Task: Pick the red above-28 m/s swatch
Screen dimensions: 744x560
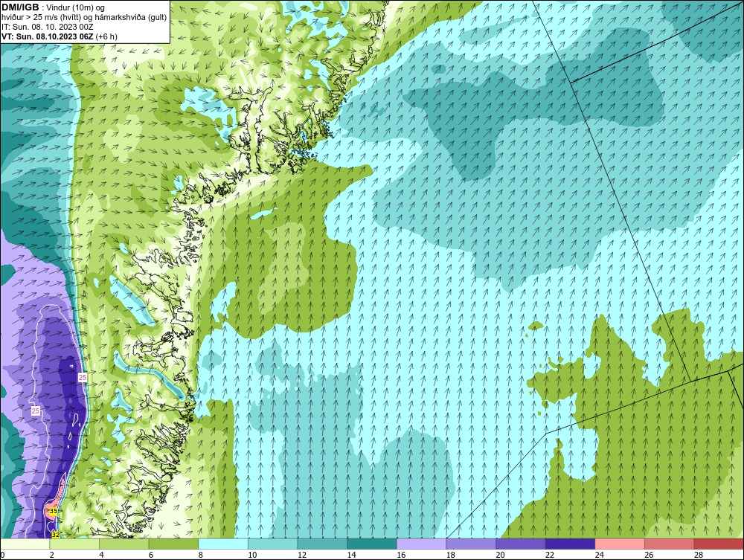Action: [x=719, y=544]
